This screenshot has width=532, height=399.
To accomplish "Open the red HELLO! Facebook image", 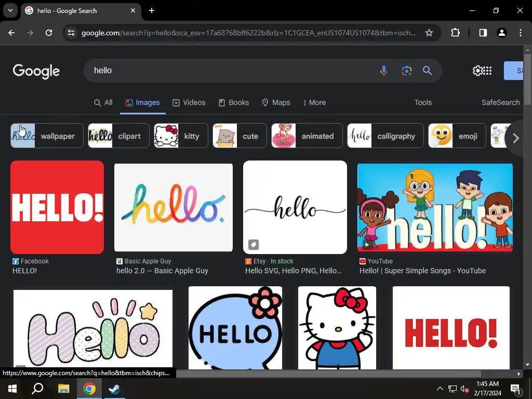I will pyautogui.click(x=57, y=207).
